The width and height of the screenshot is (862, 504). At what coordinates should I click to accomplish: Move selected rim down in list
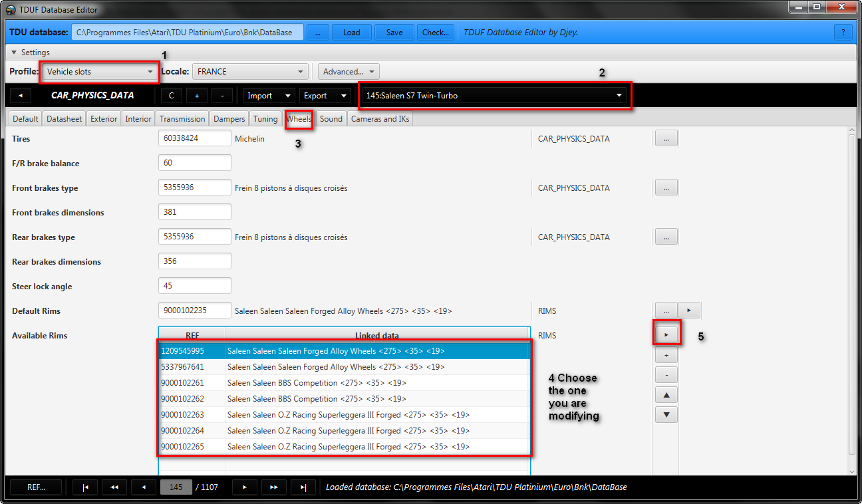click(666, 415)
